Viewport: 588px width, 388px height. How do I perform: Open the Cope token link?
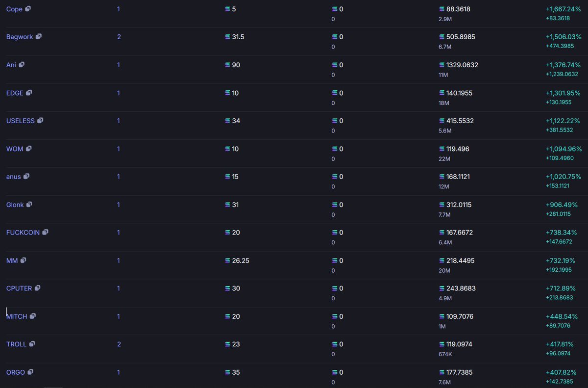click(14, 9)
